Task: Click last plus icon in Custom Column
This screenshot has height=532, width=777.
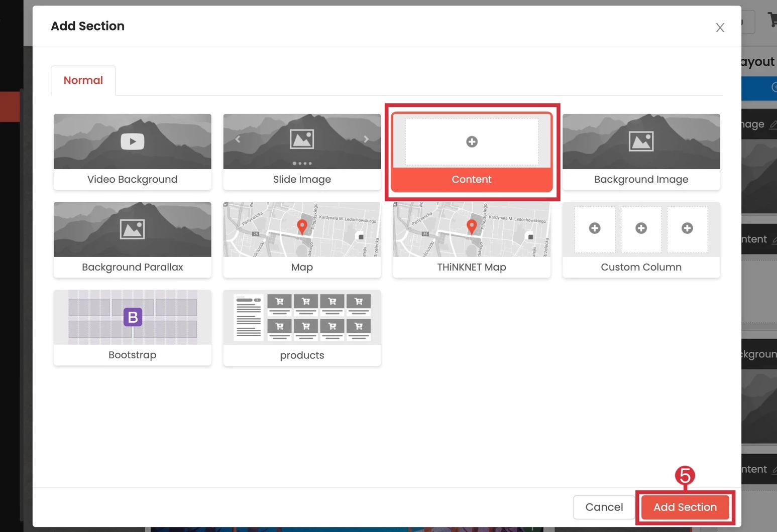Action: point(687,228)
